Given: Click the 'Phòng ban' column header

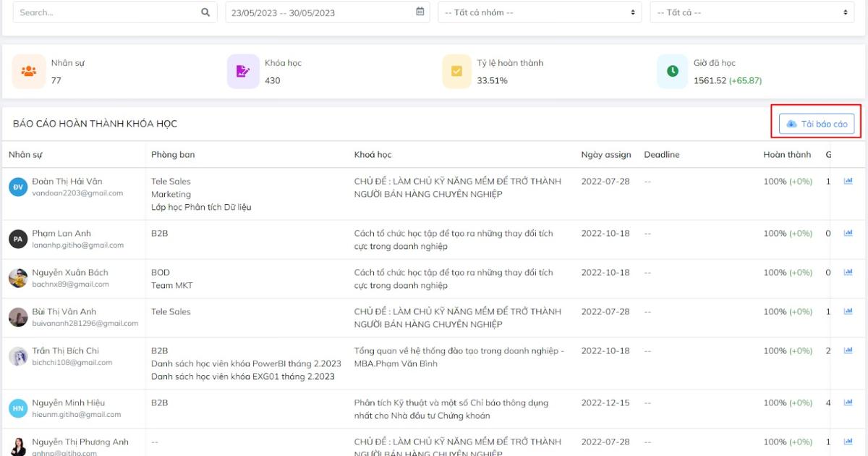Looking at the screenshot, I should tap(173, 154).
